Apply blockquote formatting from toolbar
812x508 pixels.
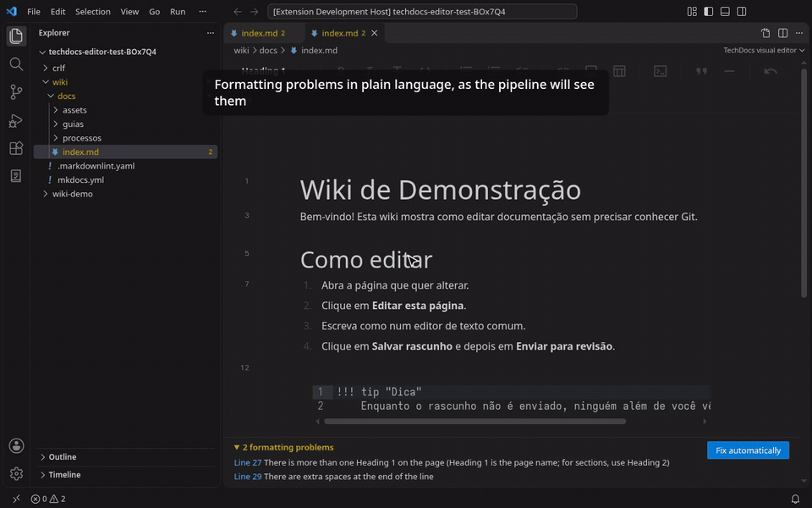pyautogui.click(x=702, y=71)
